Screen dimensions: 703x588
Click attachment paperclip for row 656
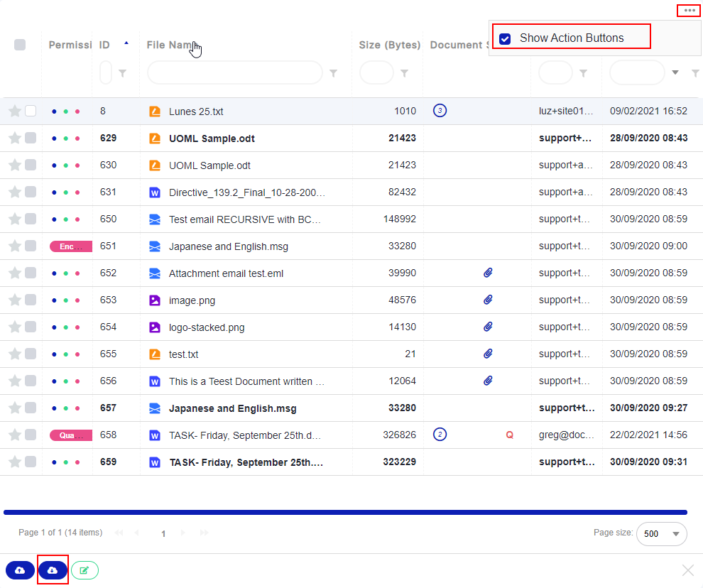[x=488, y=381]
